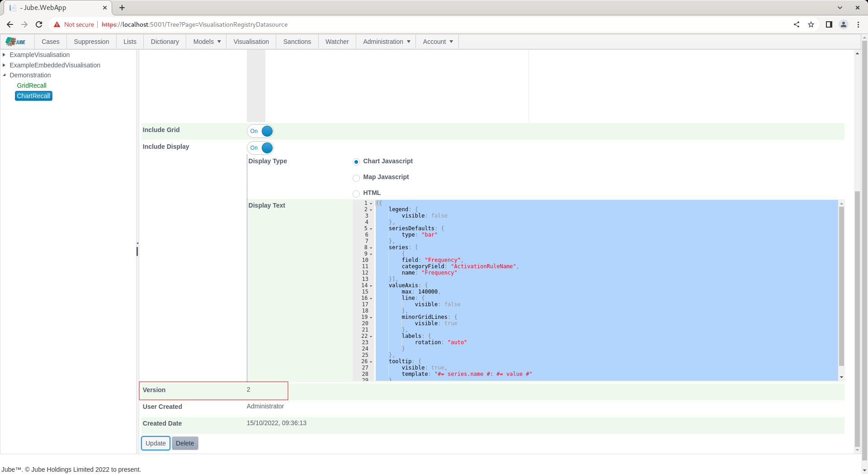
Task: Open a new browser tab with plus
Action: pos(122,8)
